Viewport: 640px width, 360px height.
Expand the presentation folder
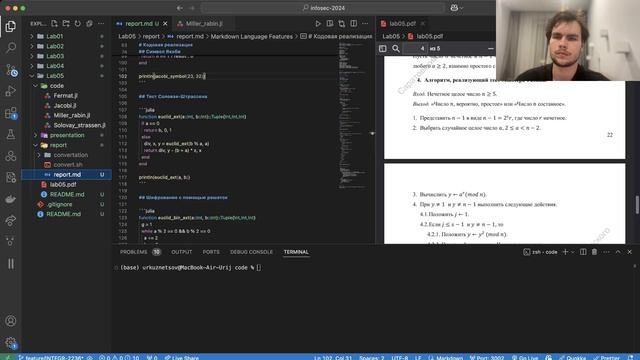click(x=36, y=135)
